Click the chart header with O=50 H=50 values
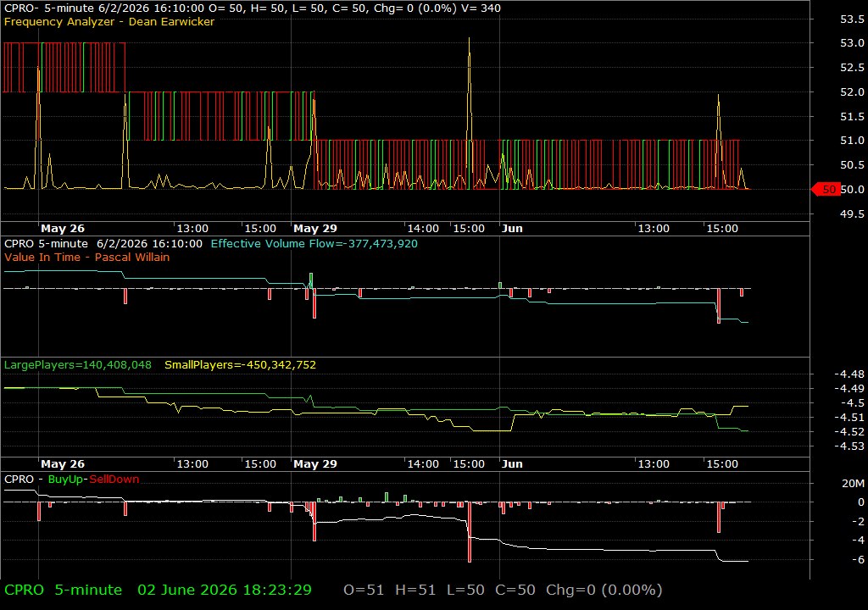The height and width of the screenshot is (610, 868). 253,8
